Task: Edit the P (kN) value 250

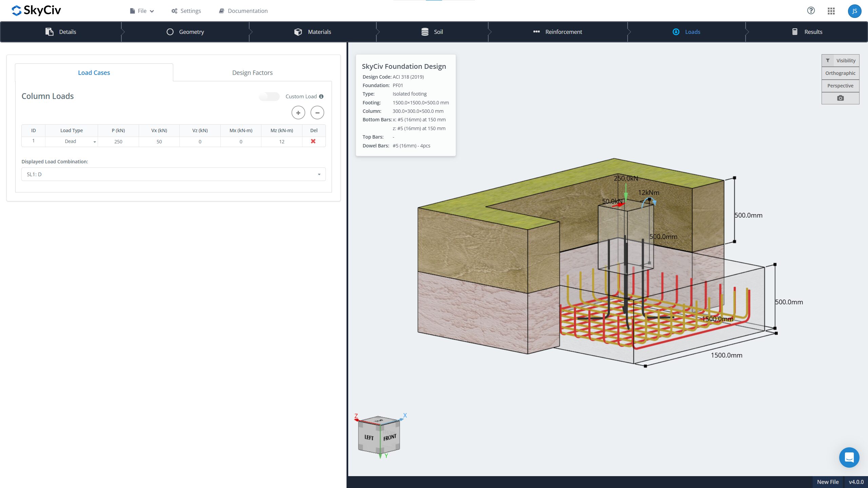Action: [118, 142]
